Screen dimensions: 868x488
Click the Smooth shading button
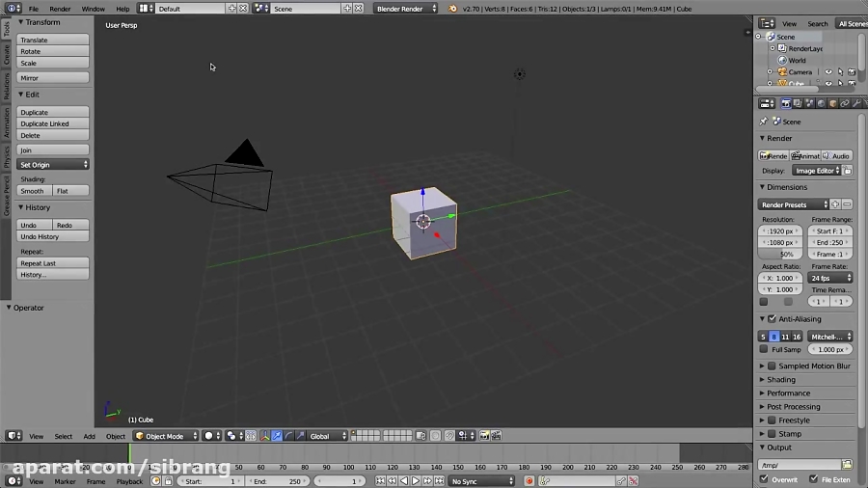click(x=34, y=191)
